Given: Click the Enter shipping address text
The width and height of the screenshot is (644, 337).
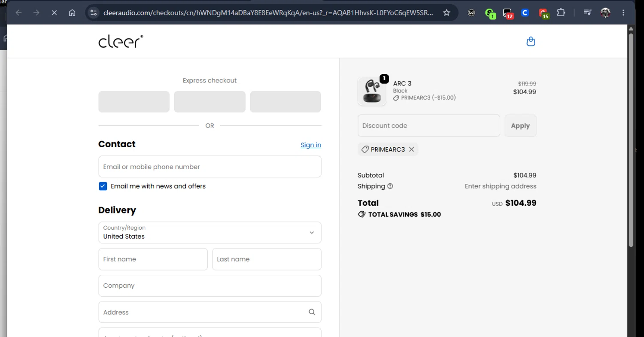Looking at the screenshot, I should pyautogui.click(x=501, y=186).
